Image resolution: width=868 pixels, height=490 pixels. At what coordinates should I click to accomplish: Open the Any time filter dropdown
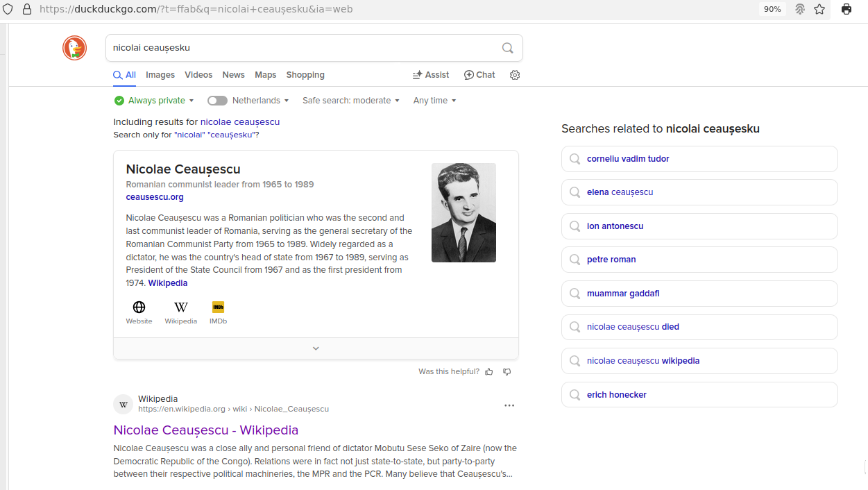(x=435, y=101)
